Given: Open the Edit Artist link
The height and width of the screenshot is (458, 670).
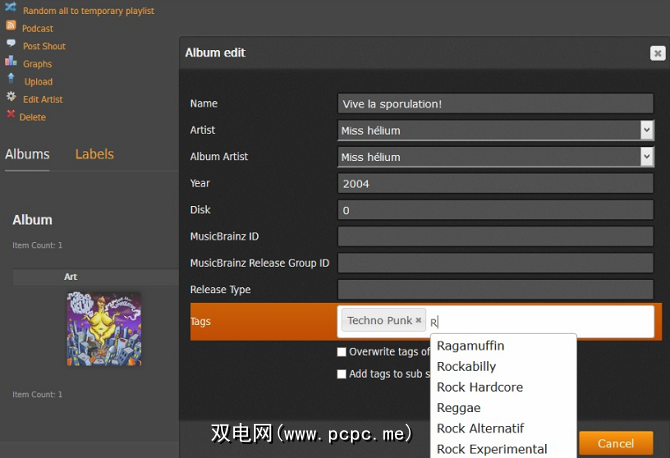Looking at the screenshot, I should coord(43,100).
